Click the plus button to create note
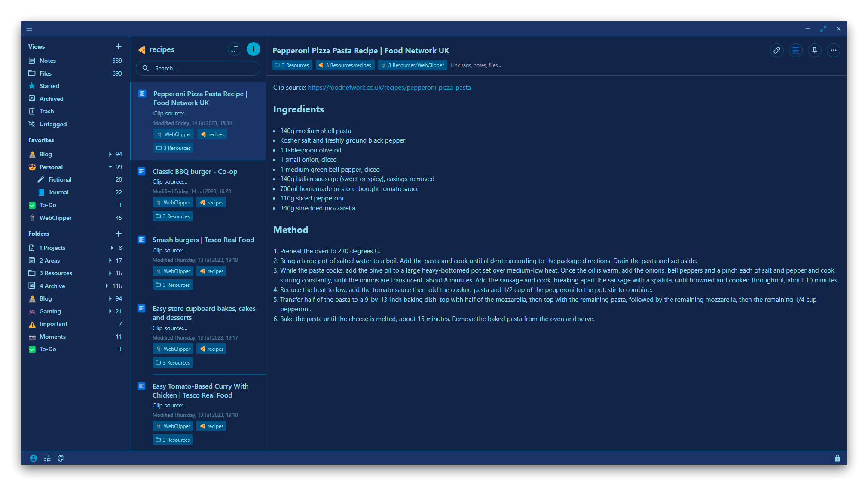868x486 pixels. click(x=254, y=49)
